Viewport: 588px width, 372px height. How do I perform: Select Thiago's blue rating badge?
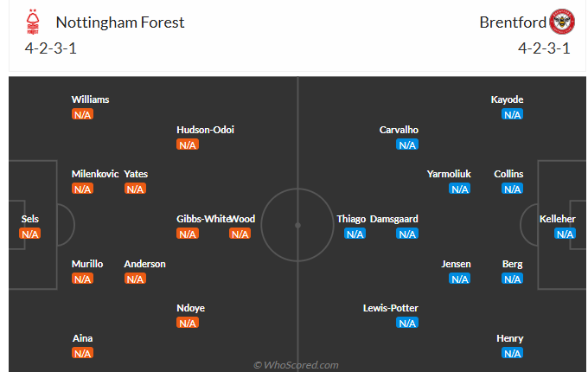pyautogui.click(x=355, y=234)
